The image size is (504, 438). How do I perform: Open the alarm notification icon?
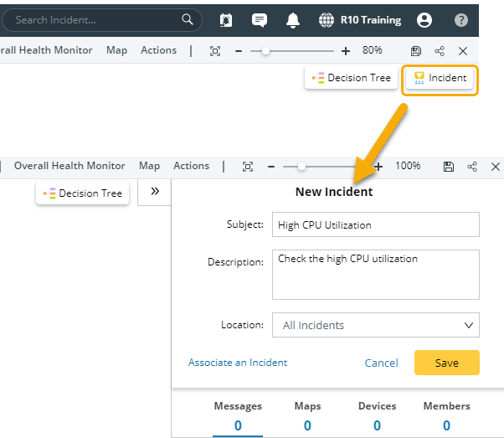[226, 20]
